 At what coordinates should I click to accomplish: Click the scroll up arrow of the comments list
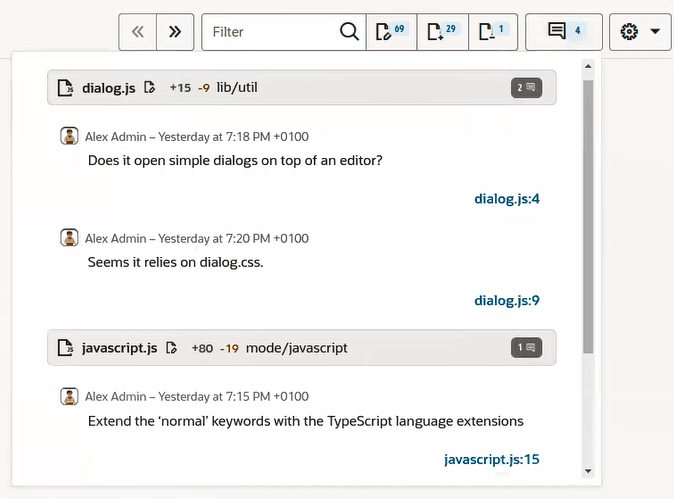(588, 66)
